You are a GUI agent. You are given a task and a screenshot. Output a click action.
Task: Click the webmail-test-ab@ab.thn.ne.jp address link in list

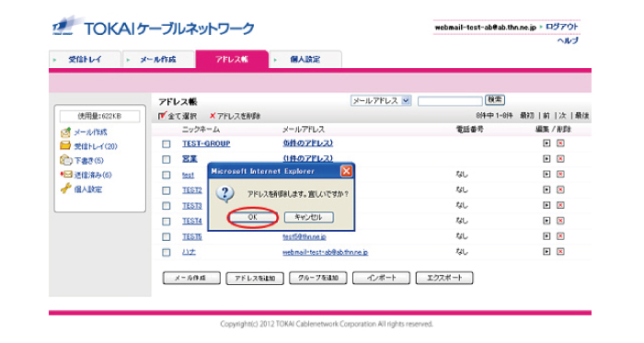[326, 252]
